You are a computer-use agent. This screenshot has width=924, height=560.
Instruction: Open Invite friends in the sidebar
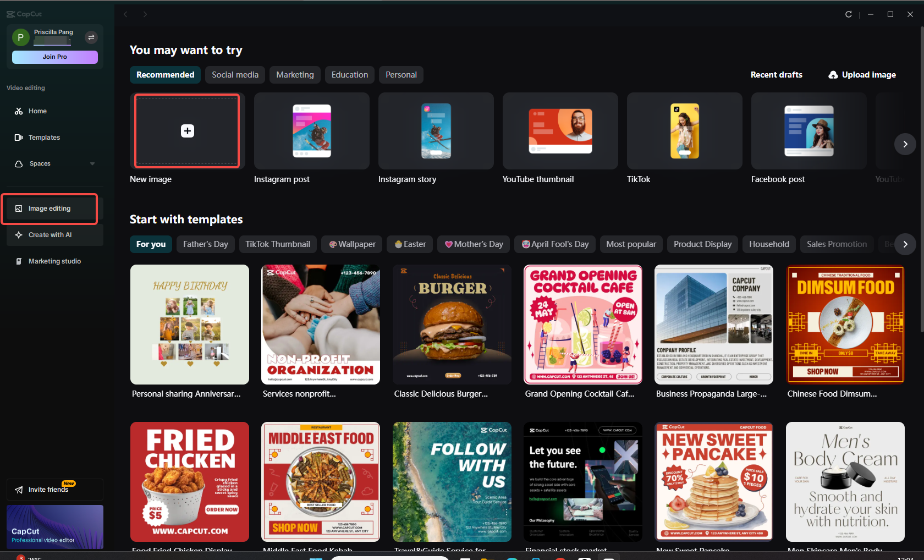pyautogui.click(x=55, y=490)
